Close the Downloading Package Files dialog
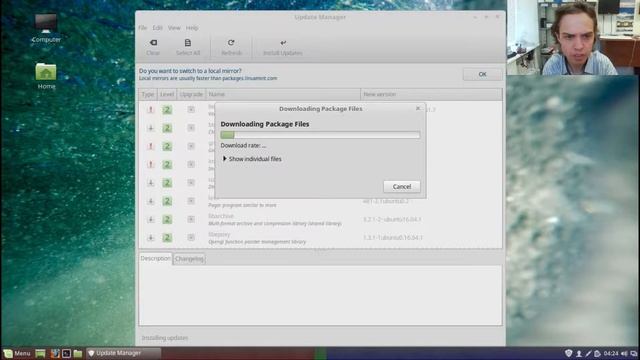Viewport: 640px width, 360px height. coord(418,108)
